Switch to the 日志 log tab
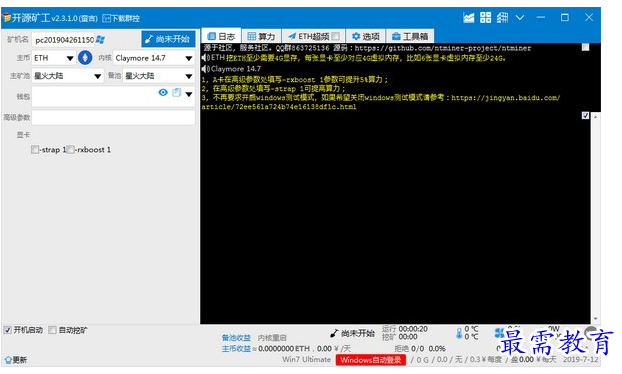This screenshot has width=622, height=374. coord(221,36)
